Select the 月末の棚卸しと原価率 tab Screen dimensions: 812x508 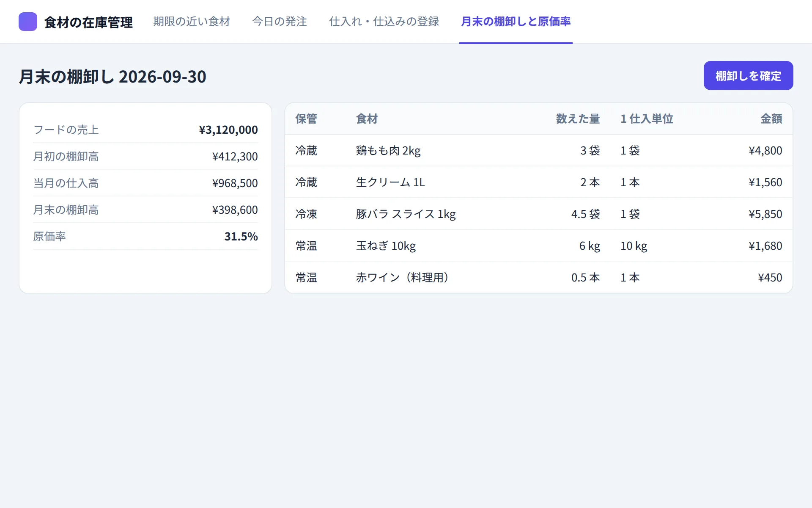[516, 22]
